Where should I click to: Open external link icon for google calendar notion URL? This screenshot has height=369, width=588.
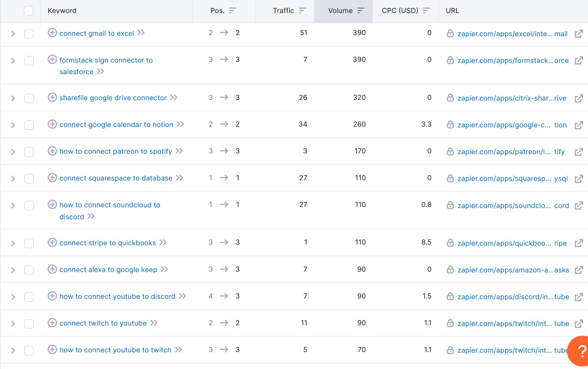click(579, 125)
